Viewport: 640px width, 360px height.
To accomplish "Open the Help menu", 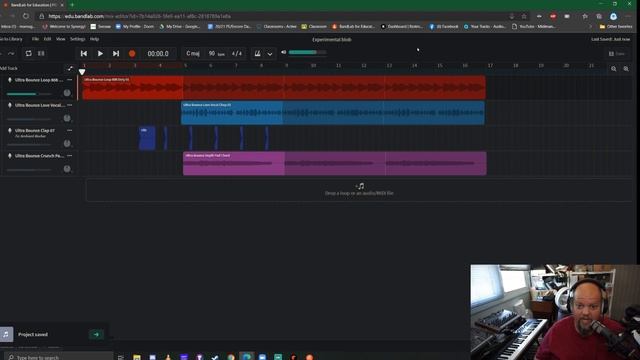I will pos(94,39).
